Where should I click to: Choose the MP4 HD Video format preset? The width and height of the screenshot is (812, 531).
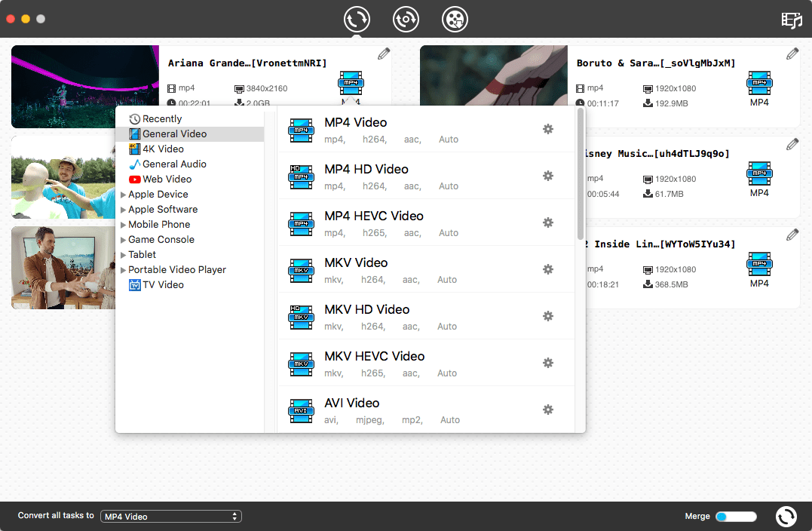pyautogui.click(x=426, y=176)
